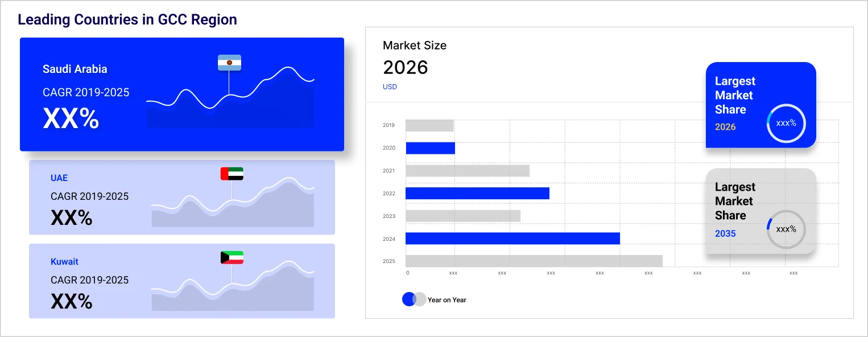Click the 2020 blue bar
The image size is (868, 337).
[430, 148]
